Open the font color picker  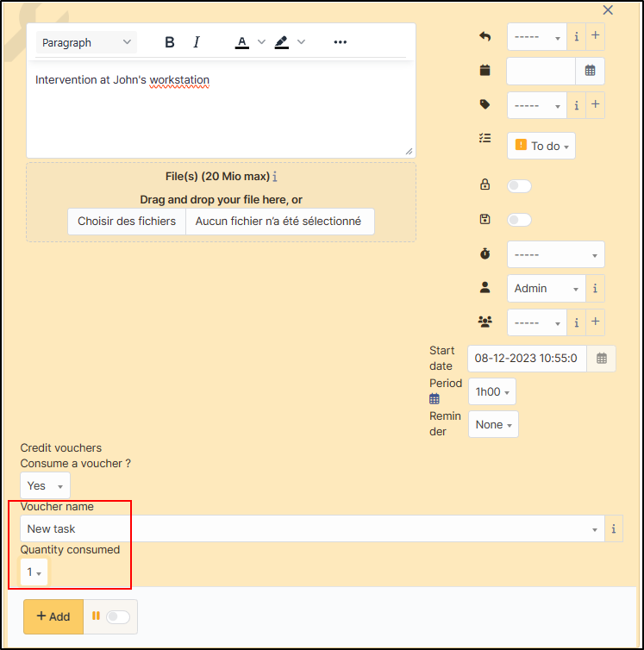coord(242,42)
